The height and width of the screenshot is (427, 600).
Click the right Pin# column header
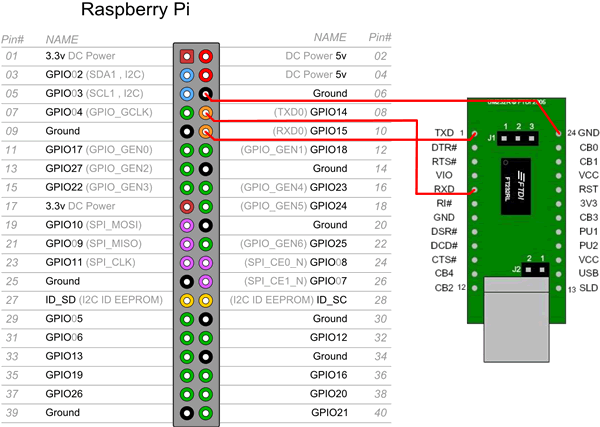379,37
